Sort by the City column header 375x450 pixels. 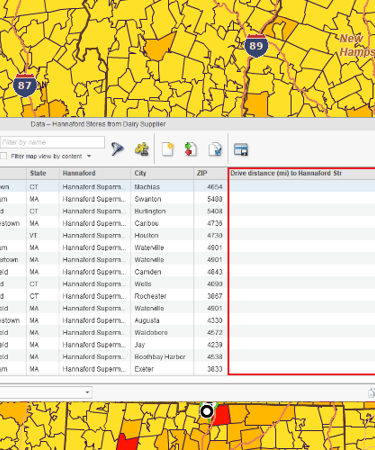pyautogui.click(x=162, y=173)
